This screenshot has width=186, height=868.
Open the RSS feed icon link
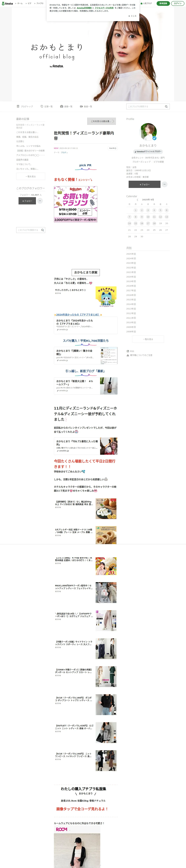pos(130,351)
